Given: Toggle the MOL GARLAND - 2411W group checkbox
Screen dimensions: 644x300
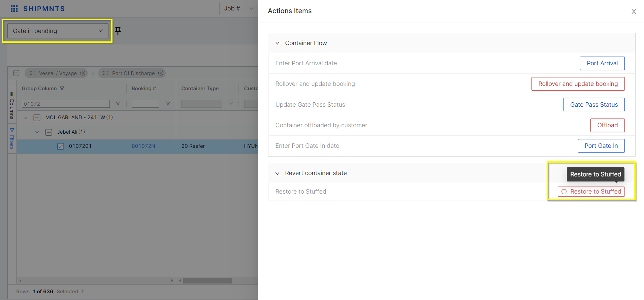Looking at the screenshot, I should 37,118.
